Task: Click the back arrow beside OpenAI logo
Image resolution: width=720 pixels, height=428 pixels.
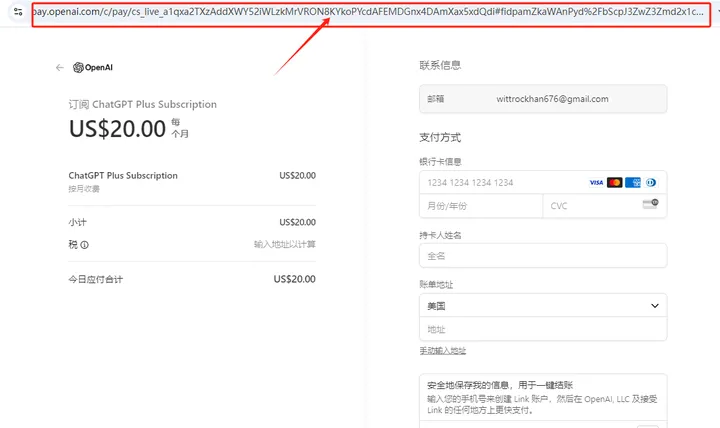Action: tap(60, 68)
